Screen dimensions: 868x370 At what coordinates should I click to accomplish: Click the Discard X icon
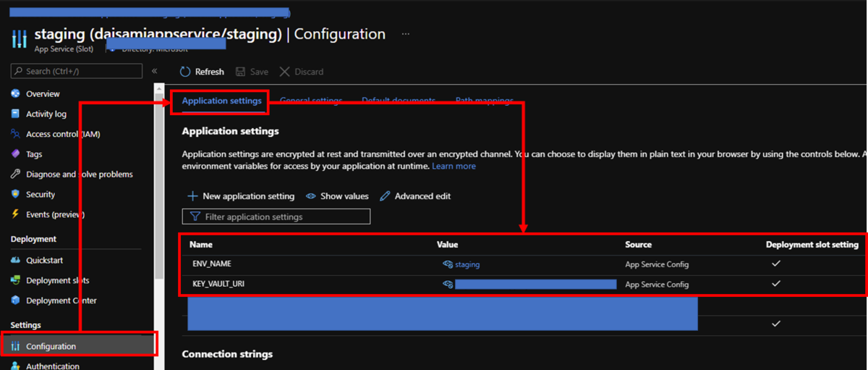(x=284, y=72)
